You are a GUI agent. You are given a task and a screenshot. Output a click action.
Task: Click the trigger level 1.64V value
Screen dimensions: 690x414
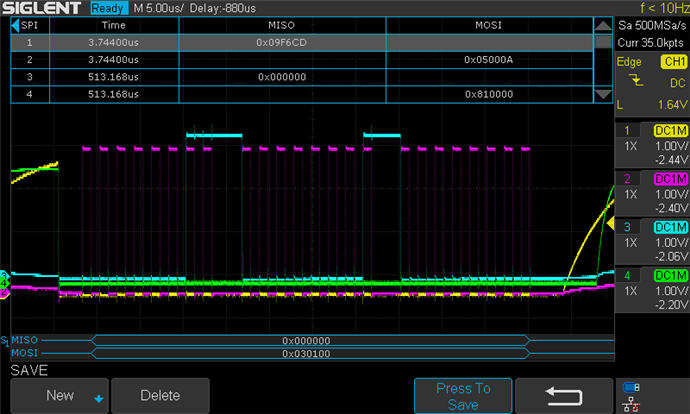(x=673, y=105)
